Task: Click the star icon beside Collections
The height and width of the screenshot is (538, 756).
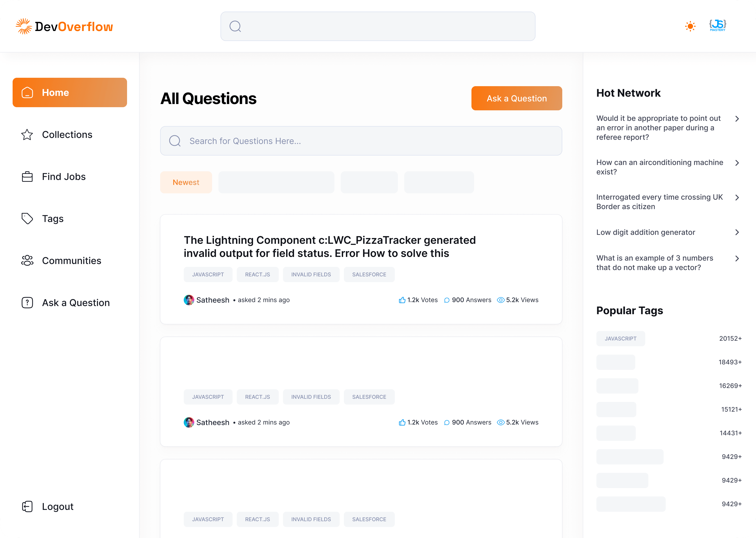Action: coord(27,135)
